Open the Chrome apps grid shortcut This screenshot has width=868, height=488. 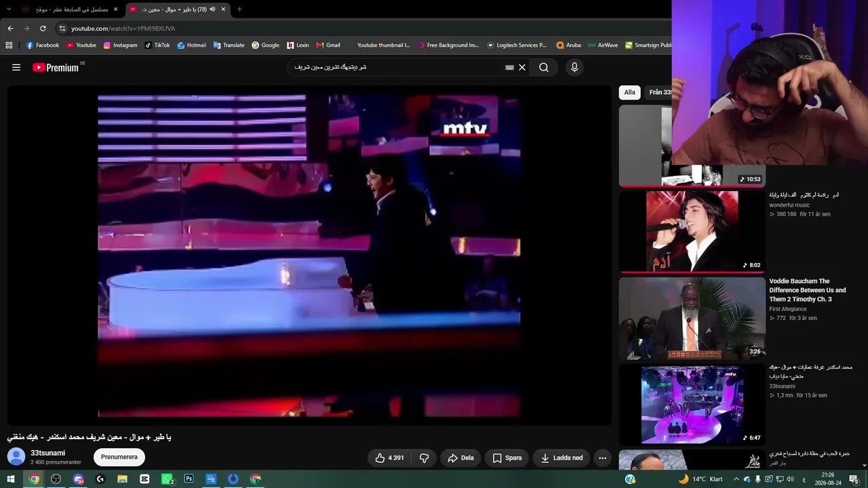click(9, 45)
